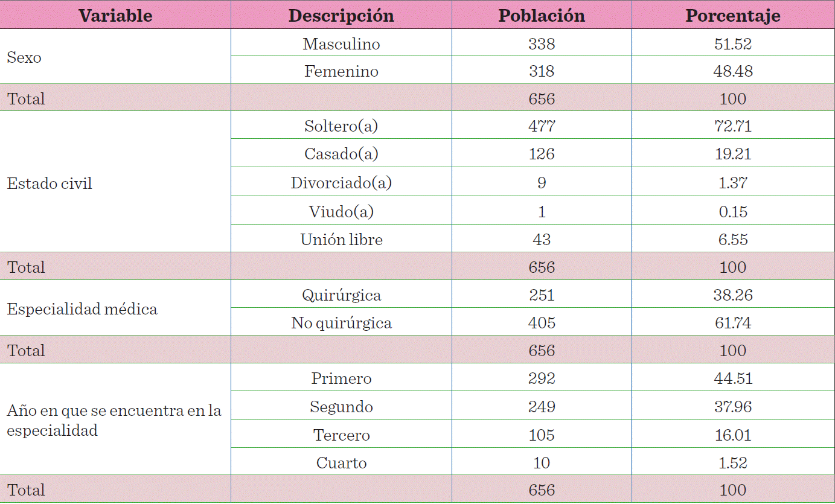Click the Soltero(a) row label

point(341,126)
